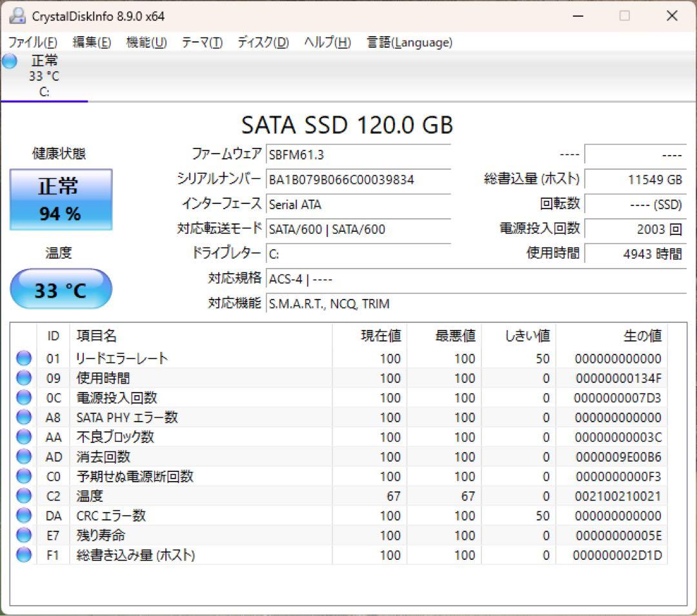
Task: Open the 言語(Language) menu
Action: [409, 43]
